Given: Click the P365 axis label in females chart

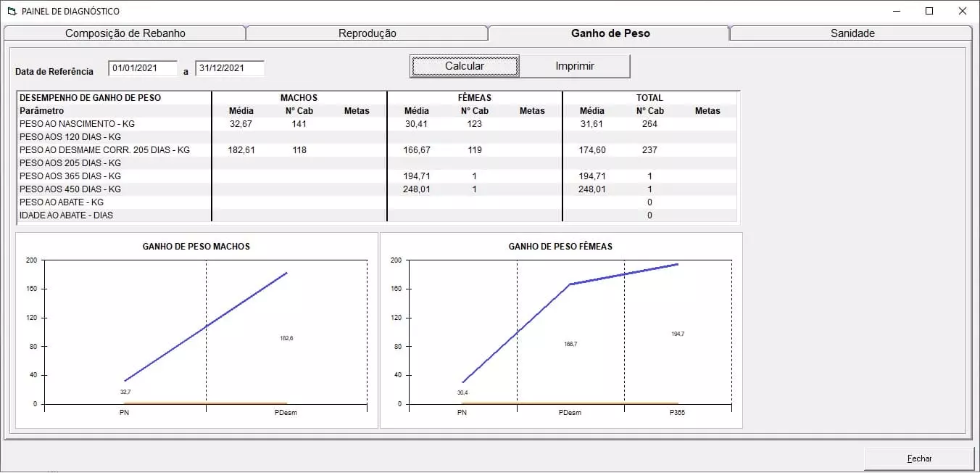Looking at the screenshot, I should click(x=678, y=413).
